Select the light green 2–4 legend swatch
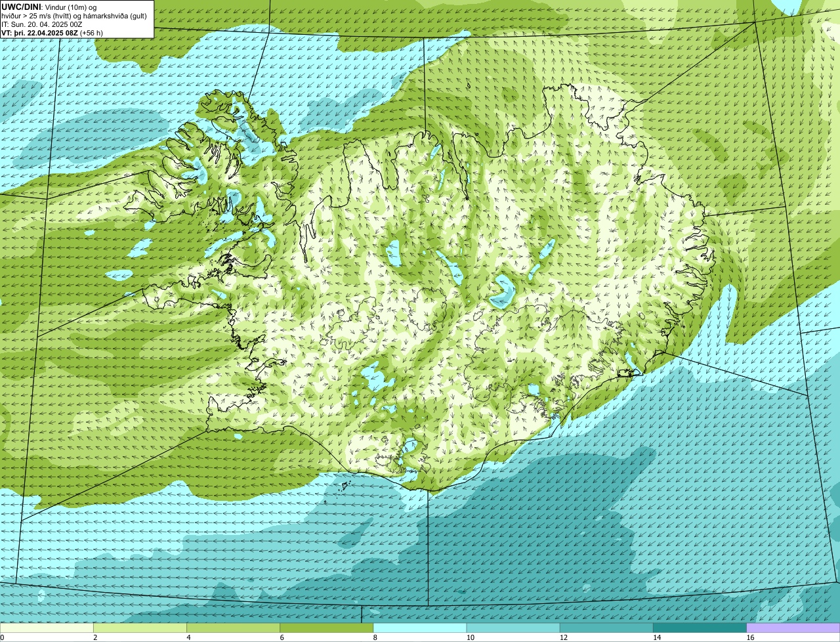Image resolution: width=840 pixels, height=642 pixels. click(x=140, y=628)
